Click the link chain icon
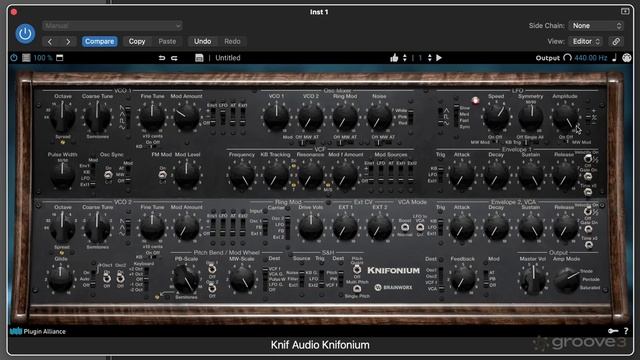 pyautogui.click(x=616, y=42)
